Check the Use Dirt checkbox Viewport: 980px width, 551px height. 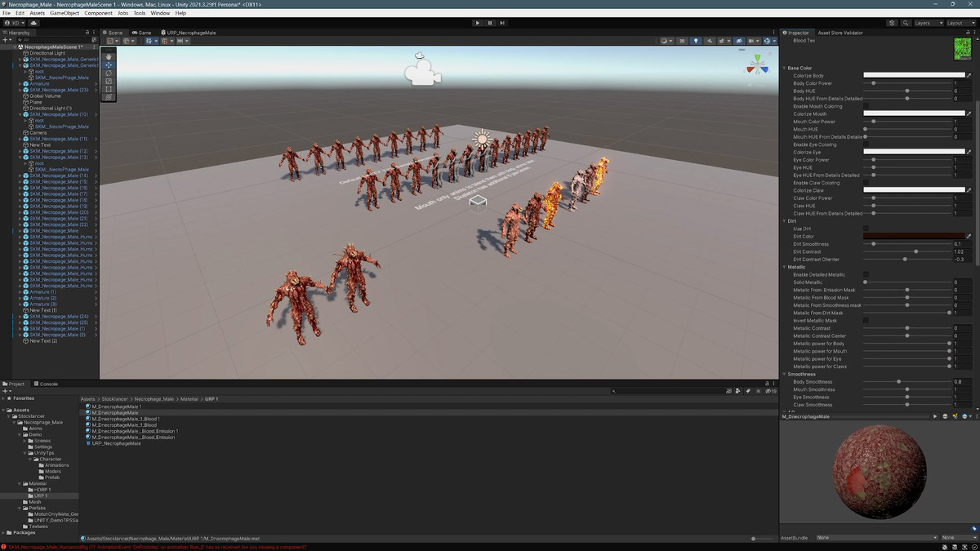866,229
